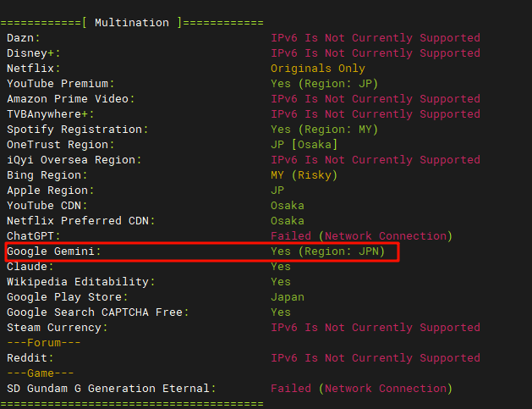
Task: Click the "TVBAnywhere+:" label
Action: pyautogui.click(x=50, y=114)
